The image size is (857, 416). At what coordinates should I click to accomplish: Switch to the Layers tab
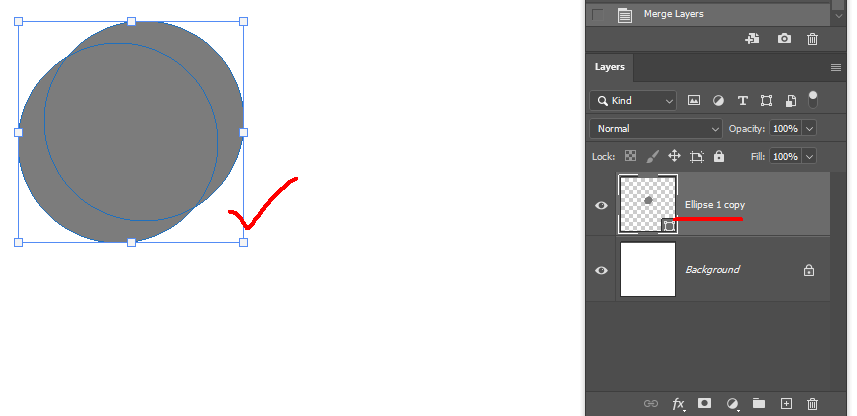point(609,67)
